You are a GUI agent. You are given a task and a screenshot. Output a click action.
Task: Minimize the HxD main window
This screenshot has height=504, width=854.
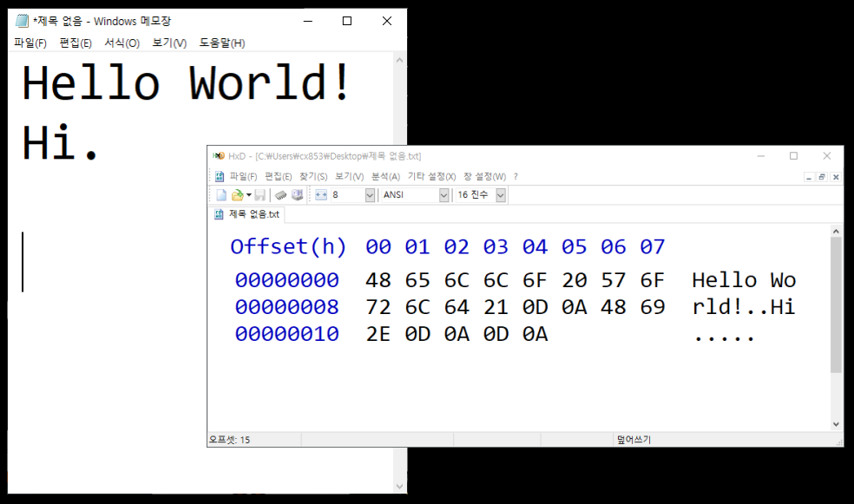click(761, 156)
